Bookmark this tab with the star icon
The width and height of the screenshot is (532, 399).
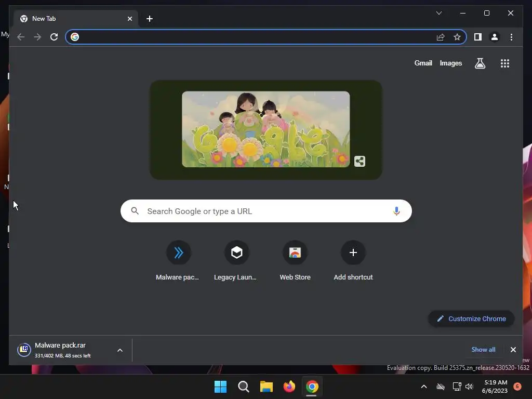457,37
